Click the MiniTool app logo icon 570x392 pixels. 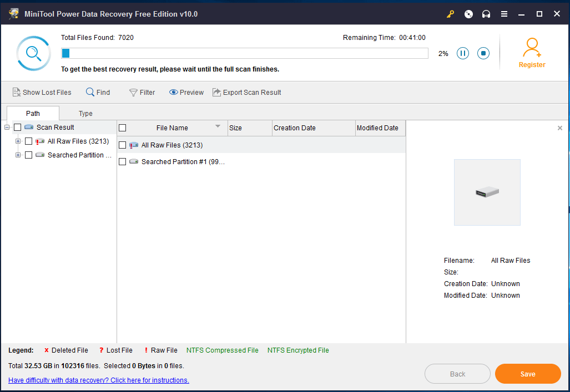[14, 14]
